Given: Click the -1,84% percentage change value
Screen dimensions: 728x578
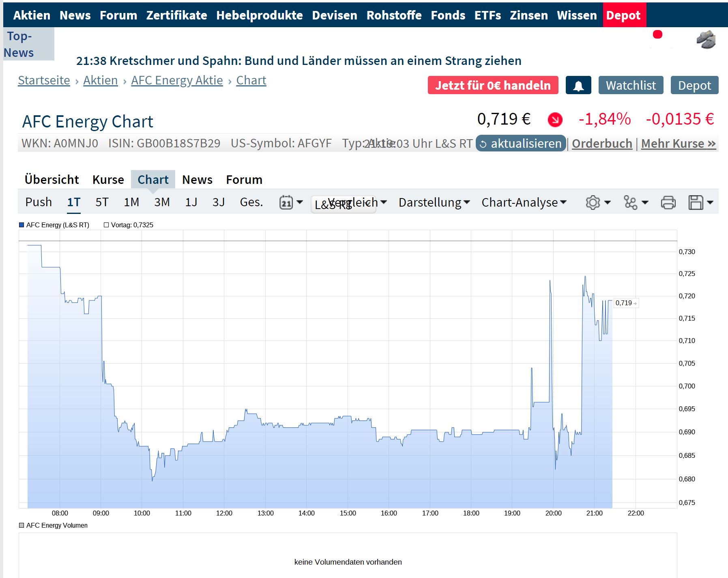Looking at the screenshot, I should 605,119.
